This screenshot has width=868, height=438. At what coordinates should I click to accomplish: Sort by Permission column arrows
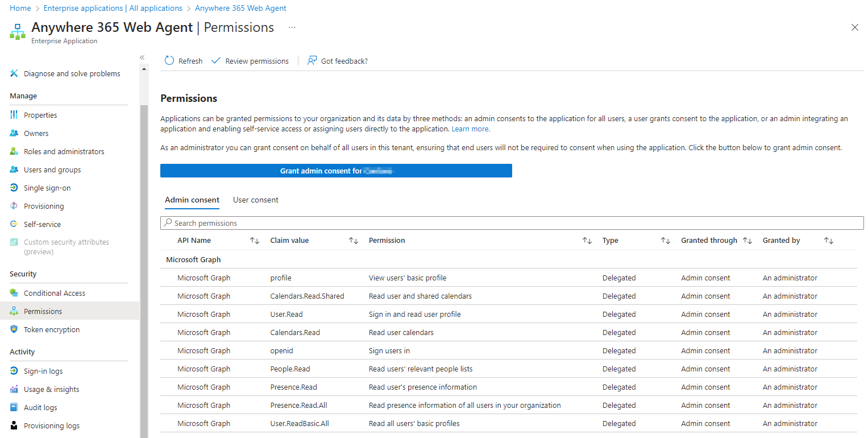587,241
